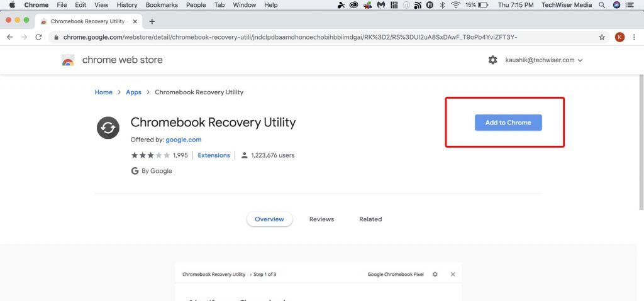
Task: Open the Help menu
Action: coord(271,5)
